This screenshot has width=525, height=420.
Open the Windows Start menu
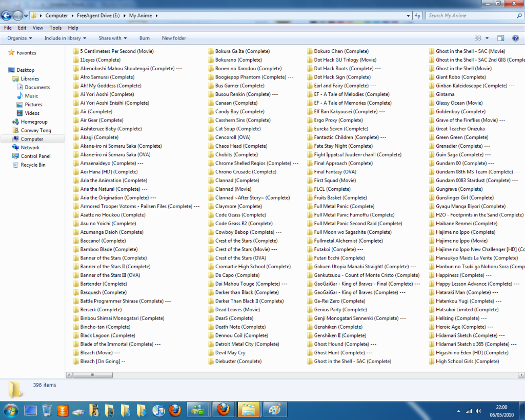[10, 410]
